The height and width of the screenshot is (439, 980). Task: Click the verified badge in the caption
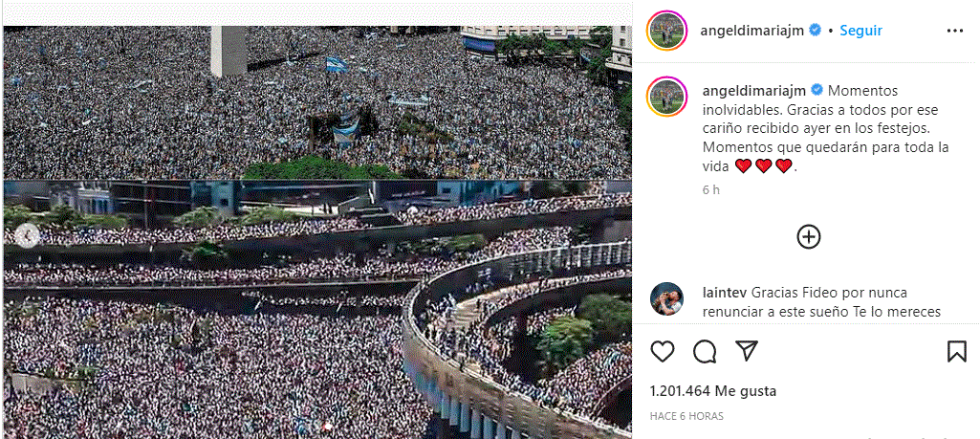click(x=817, y=91)
